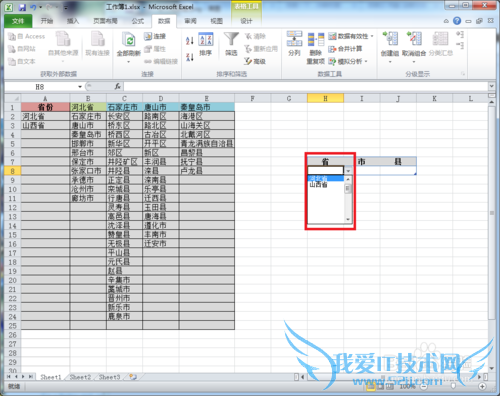Switch to Page Layout (页面布局) tab

tap(105, 21)
